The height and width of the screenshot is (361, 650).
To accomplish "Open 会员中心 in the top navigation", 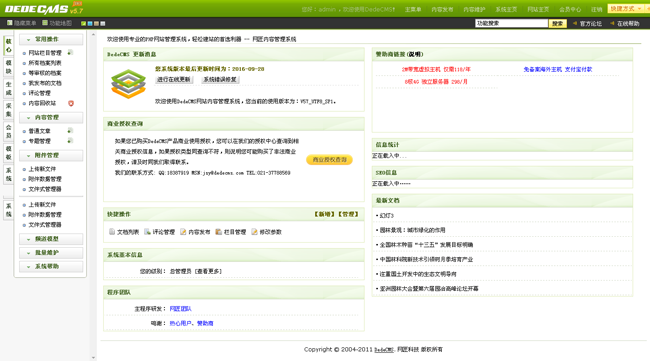I will click(570, 9).
